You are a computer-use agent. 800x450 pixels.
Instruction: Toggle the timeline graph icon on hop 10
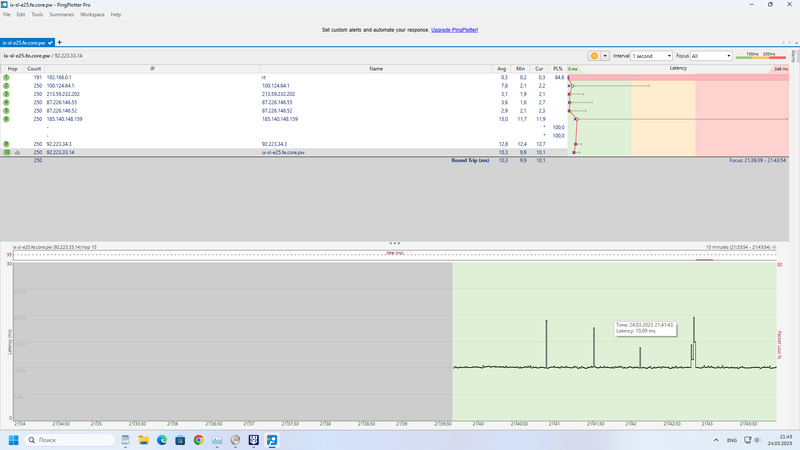coord(17,153)
